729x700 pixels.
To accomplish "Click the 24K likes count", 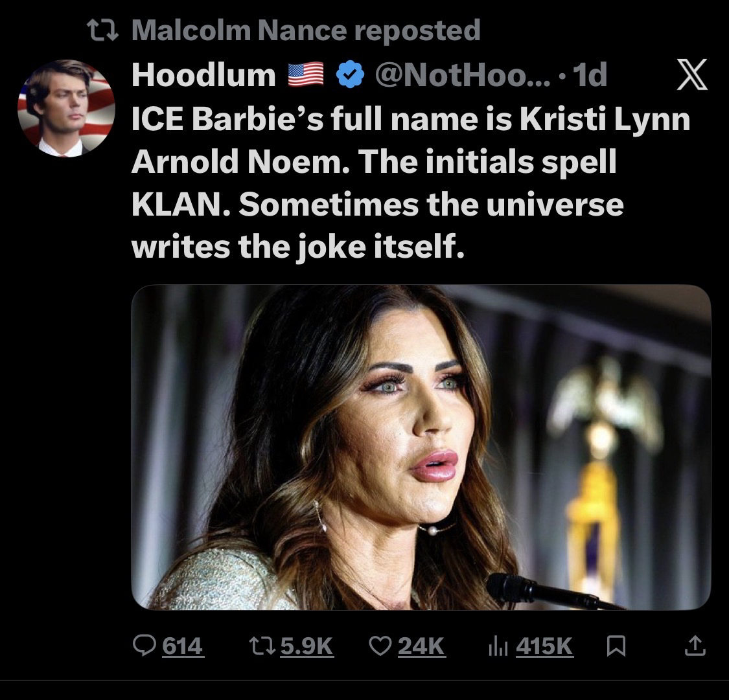I will pos(421,645).
